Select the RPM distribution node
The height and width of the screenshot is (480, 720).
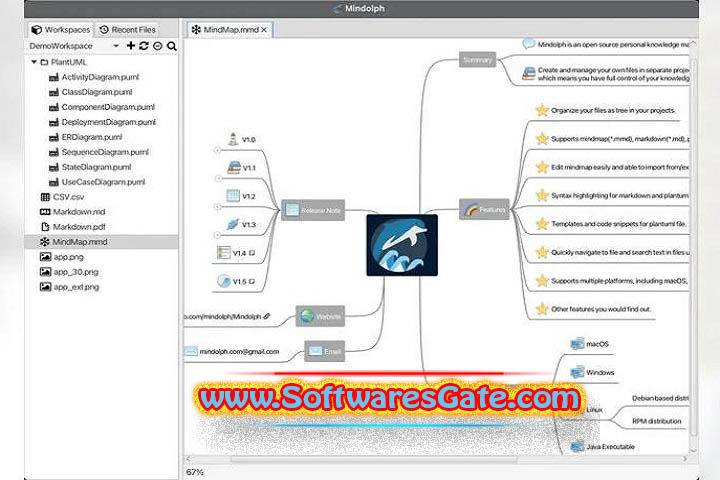click(x=657, y=421)
